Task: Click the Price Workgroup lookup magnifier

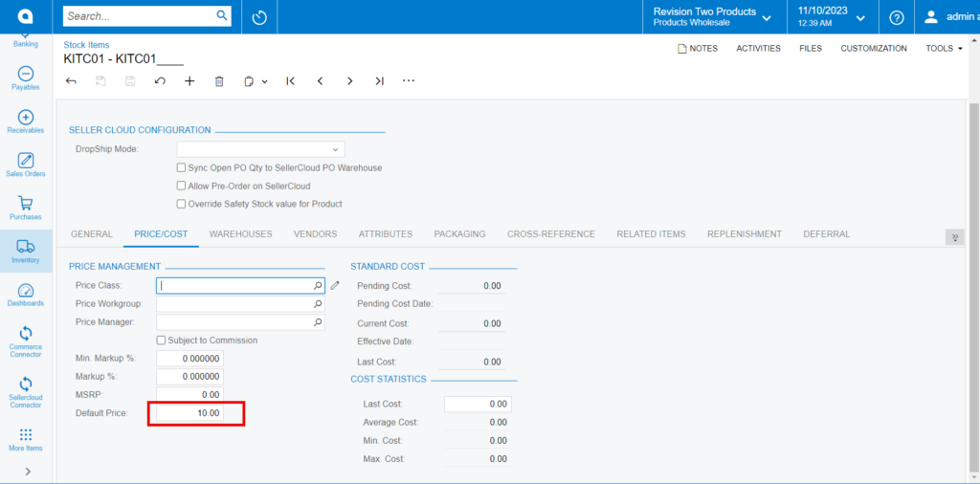Action: (x=318, y=304)
